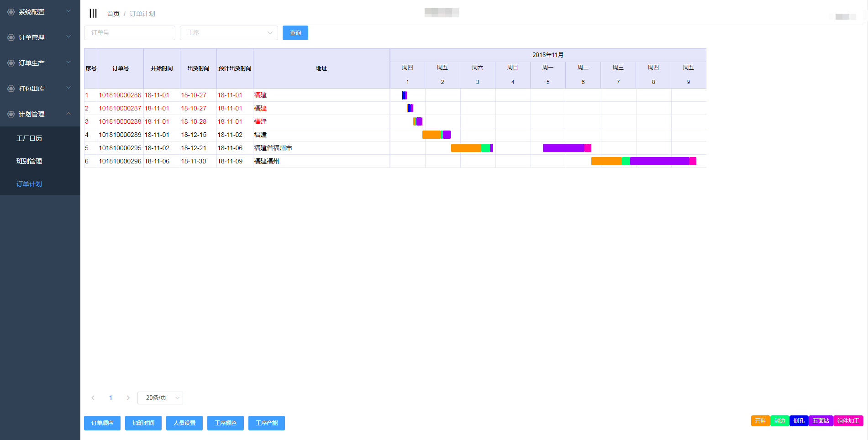Click the gear icon beside 打包出库
Screen dimensions: 868x440
point(11,89)
